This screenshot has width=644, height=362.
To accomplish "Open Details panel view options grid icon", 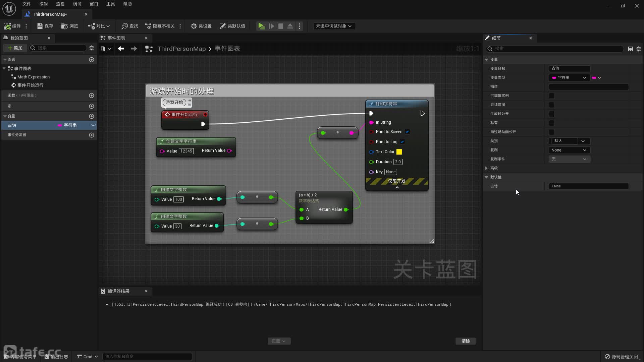I will click(631, 49).
